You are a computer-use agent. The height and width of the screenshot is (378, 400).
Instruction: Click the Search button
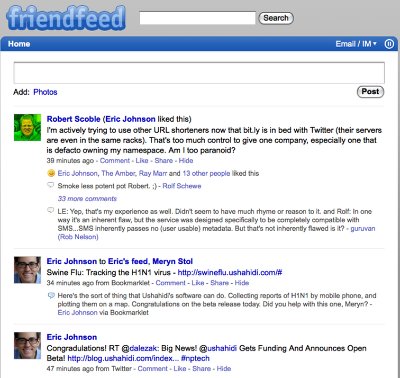pyautogui.click(x=276, y=18)
